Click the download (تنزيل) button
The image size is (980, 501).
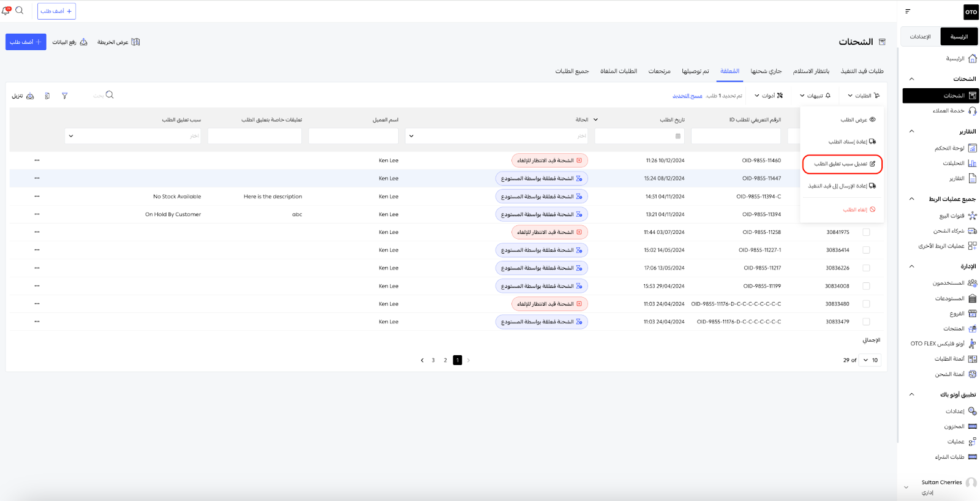pyautogui.click(x=23, y=96)
